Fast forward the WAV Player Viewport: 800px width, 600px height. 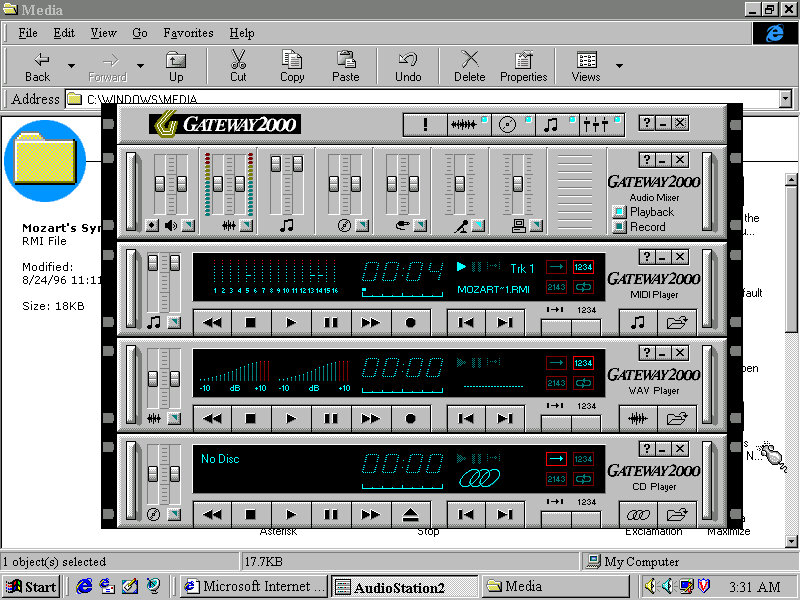point(370,419)
